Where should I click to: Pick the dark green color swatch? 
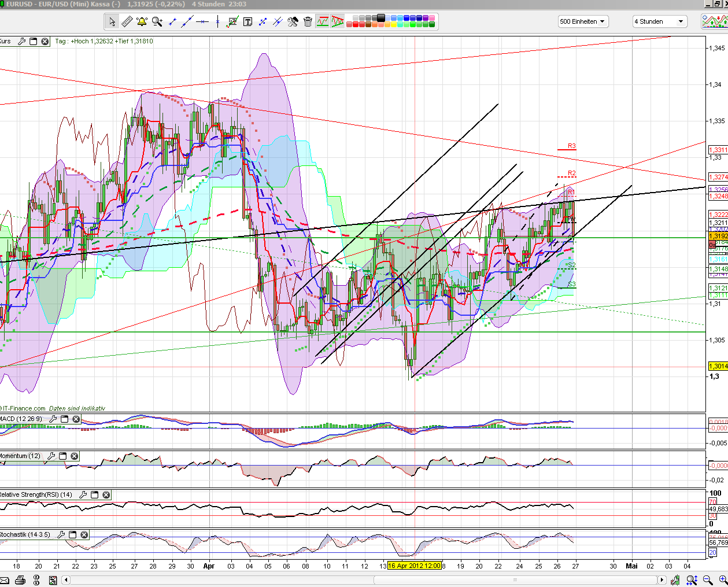(x=432, y=24)
